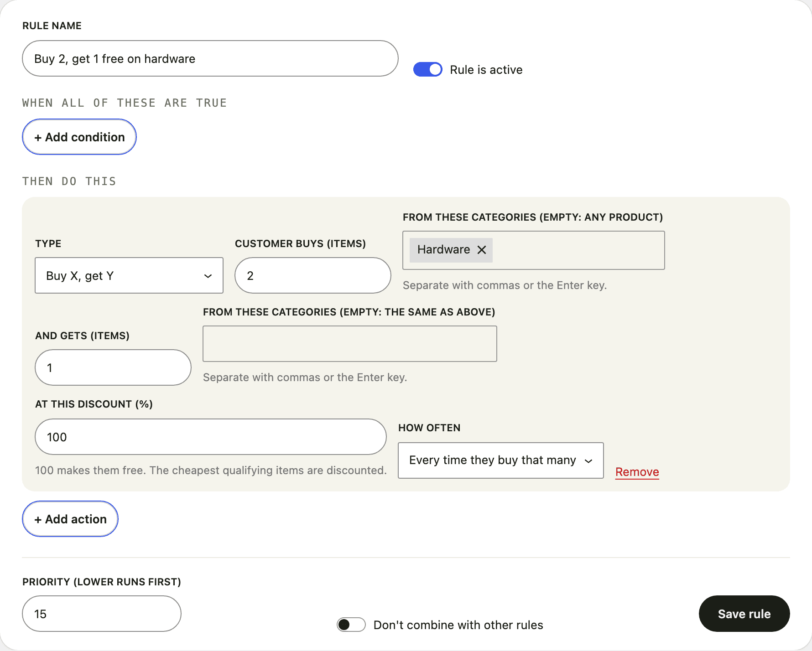
Task: Enable Don't combine with other rules
Action: coord(351,625)
